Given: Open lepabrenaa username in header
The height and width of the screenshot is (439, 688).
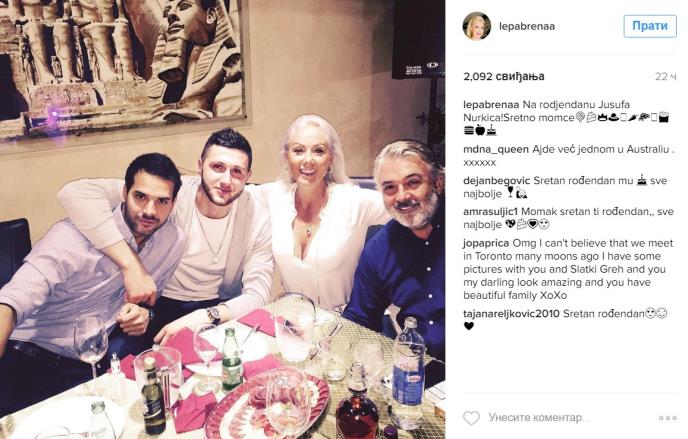Looking at the screenshot, I should point(527,26).
